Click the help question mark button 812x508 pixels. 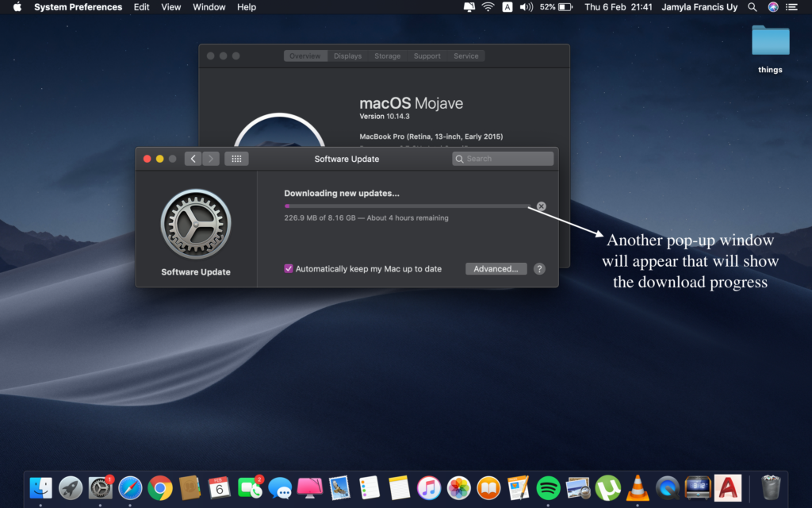539,269
